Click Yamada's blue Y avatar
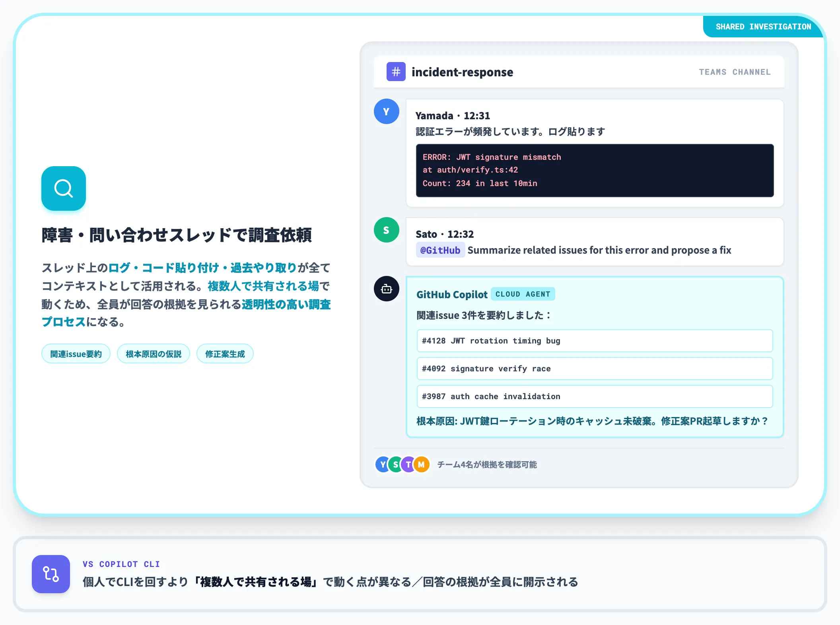Image resolution: width=840 pixels, height=625 pixels. tap(386, 111)
